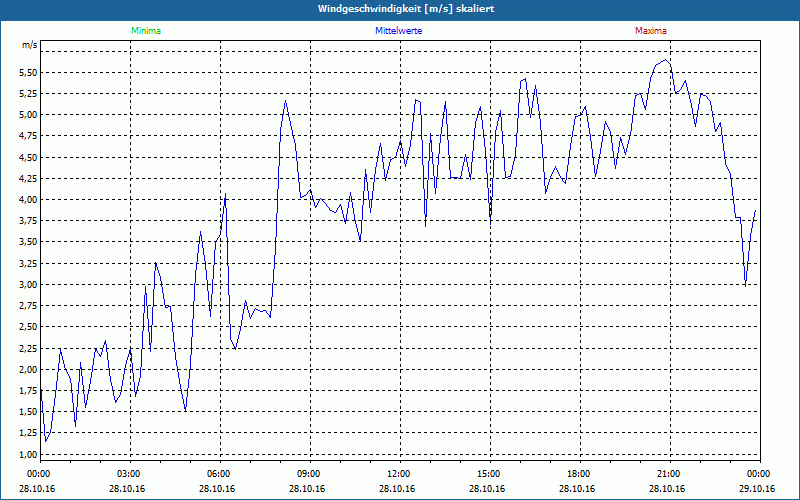The image size is (800, 500).
Task: Click the 4,00 y-axis value
Action: click(x=29, y=200)
